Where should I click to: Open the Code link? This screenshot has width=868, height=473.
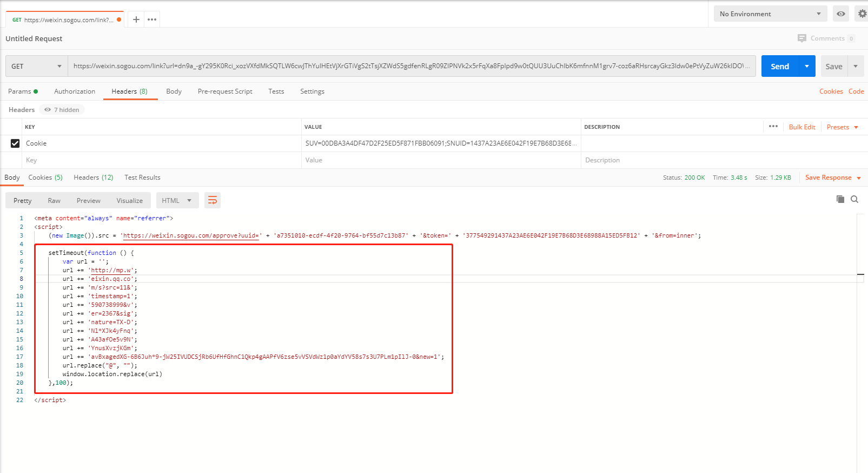856,91
